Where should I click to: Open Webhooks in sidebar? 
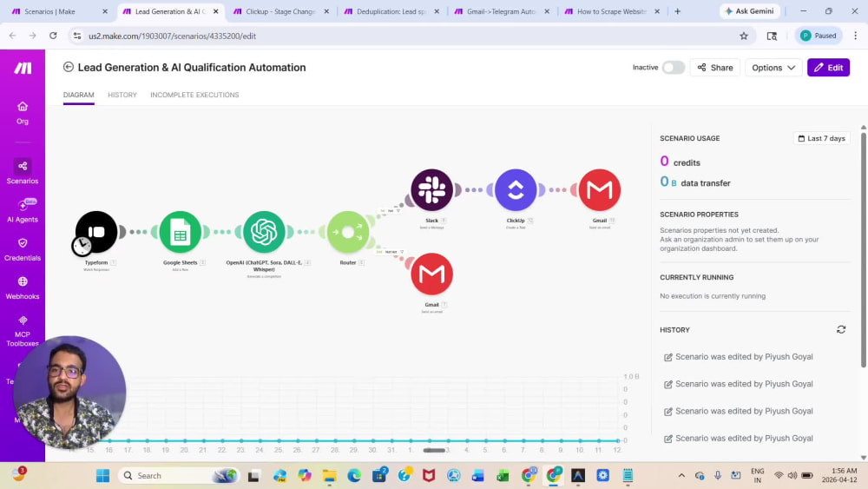point(23,288)
